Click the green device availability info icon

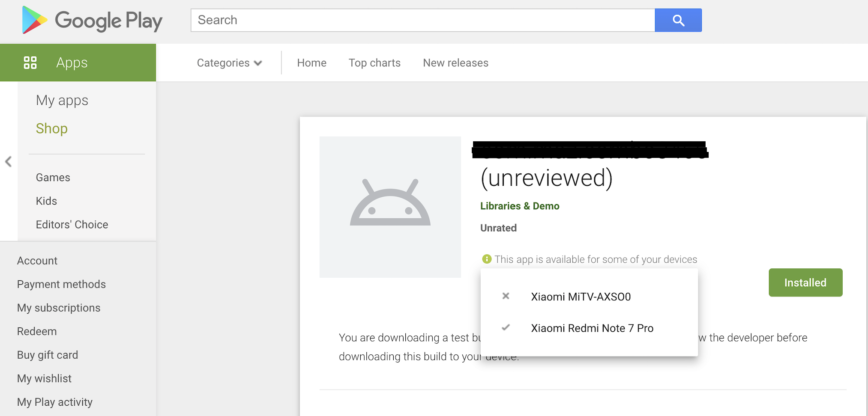487,259
